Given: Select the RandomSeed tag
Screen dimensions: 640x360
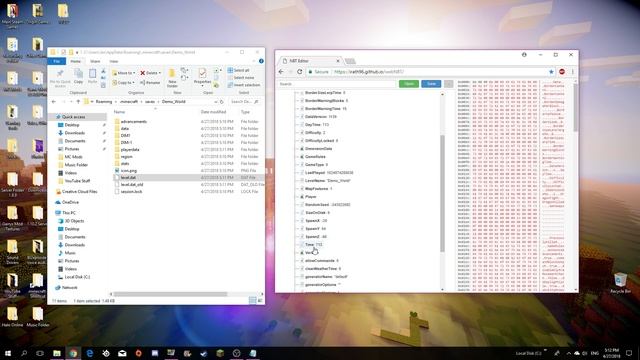Looking at the screenshot, I should (328, 204).
